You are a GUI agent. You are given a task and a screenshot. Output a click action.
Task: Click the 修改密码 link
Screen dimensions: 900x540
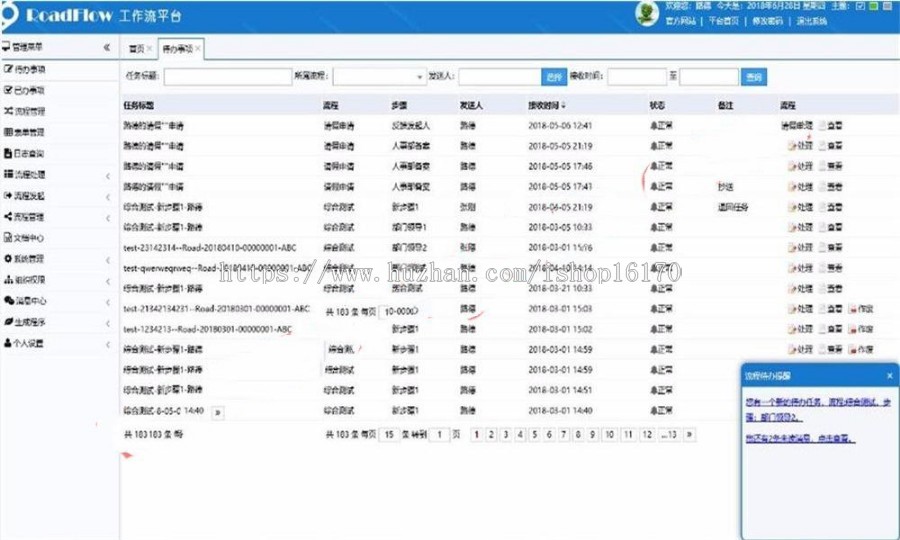pos(767,21)
